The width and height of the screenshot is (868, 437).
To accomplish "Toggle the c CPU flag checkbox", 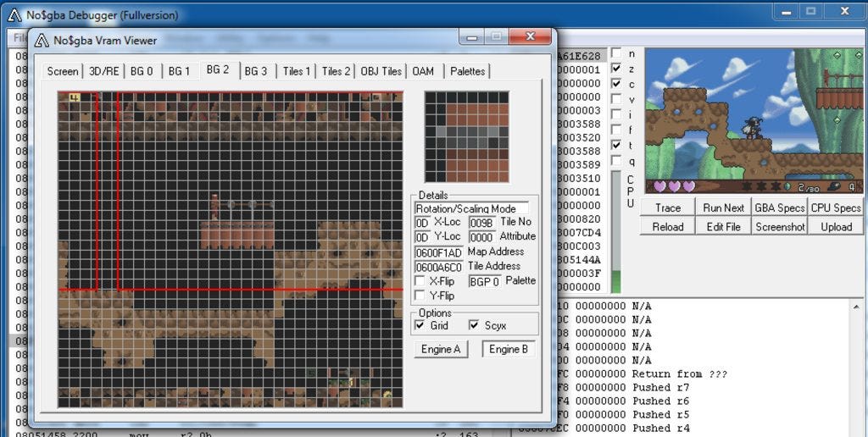I will 615,84.
